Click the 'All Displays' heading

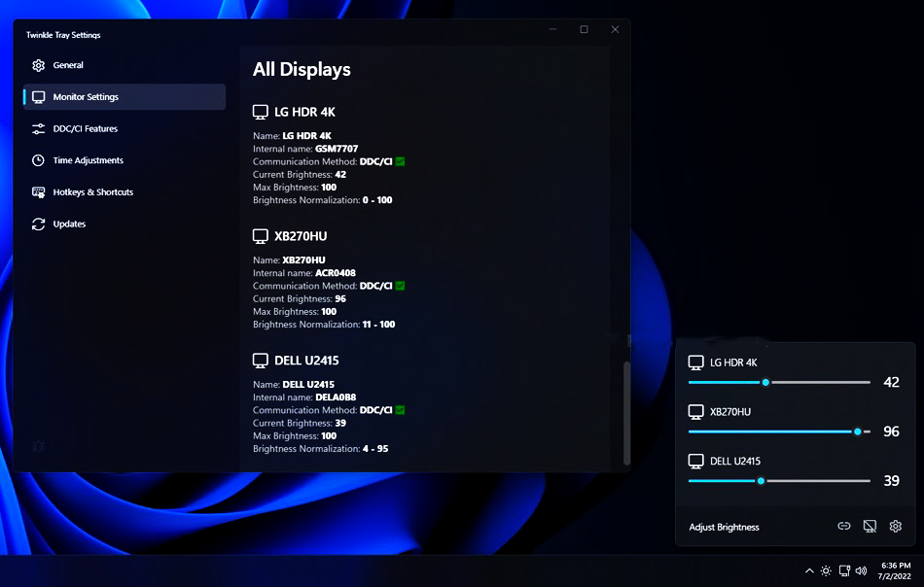(x=302, y=70)
